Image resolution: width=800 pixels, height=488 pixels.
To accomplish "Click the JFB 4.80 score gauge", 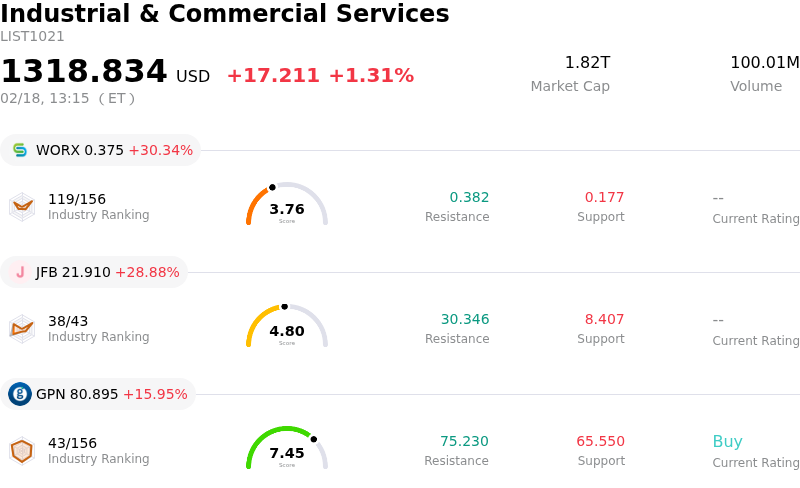I will pos(287,328).
